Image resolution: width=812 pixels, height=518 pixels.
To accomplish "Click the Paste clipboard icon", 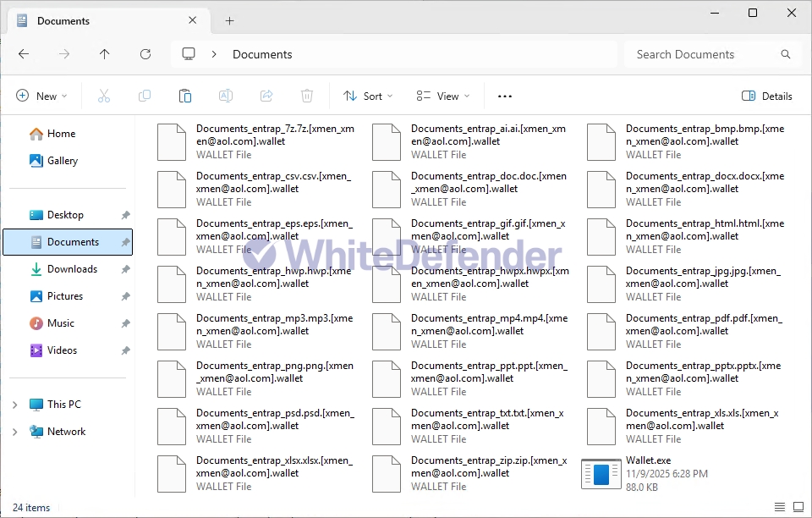I will point(185,96).
